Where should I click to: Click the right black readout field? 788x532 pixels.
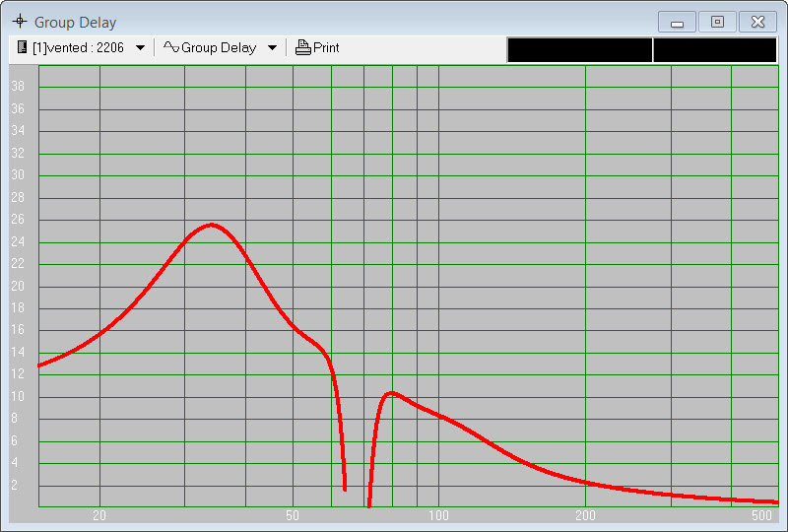715,50
